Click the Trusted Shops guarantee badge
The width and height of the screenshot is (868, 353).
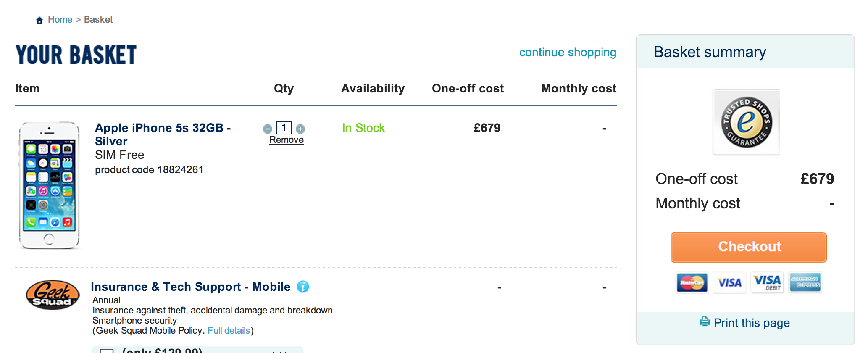746,122
